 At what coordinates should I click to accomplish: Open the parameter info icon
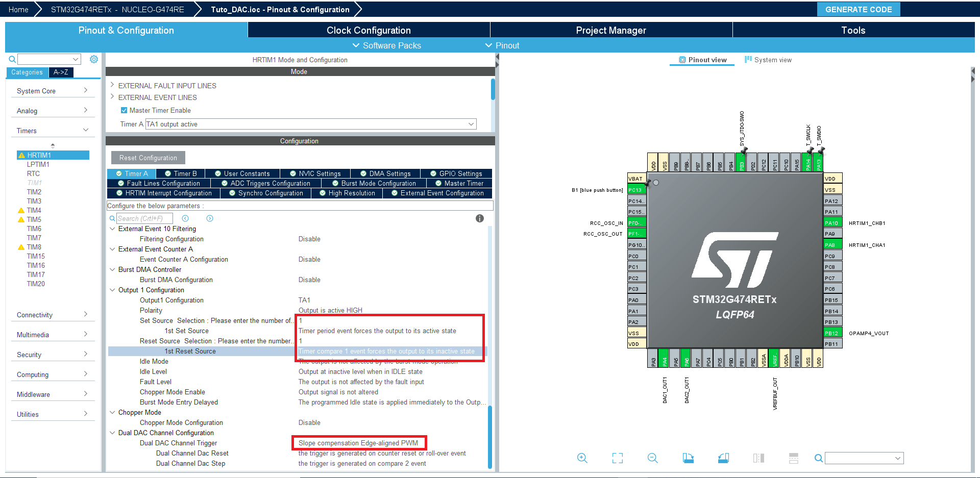click(x=480, y=218)
